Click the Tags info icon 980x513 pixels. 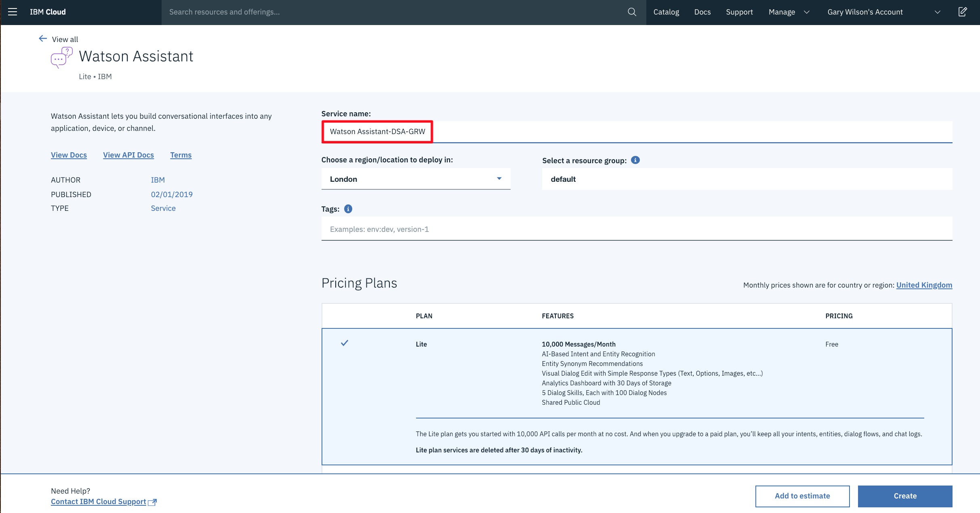point(348,209)
